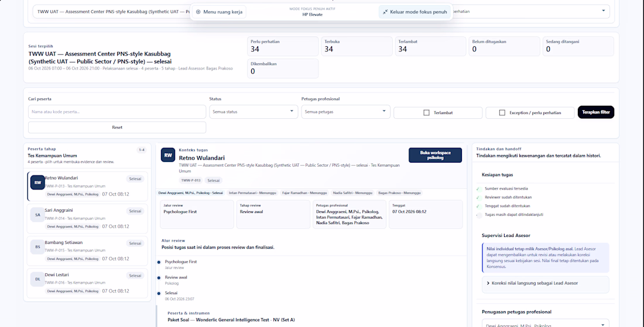Select the BS avatar for Bambang Setiawan
The width and height of the screenshot is (644, 327).
37,247
